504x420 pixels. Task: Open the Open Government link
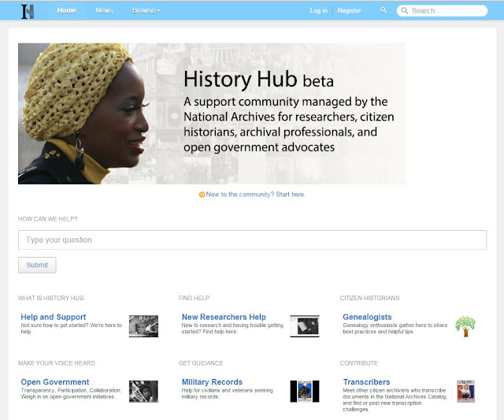point(55,382)
